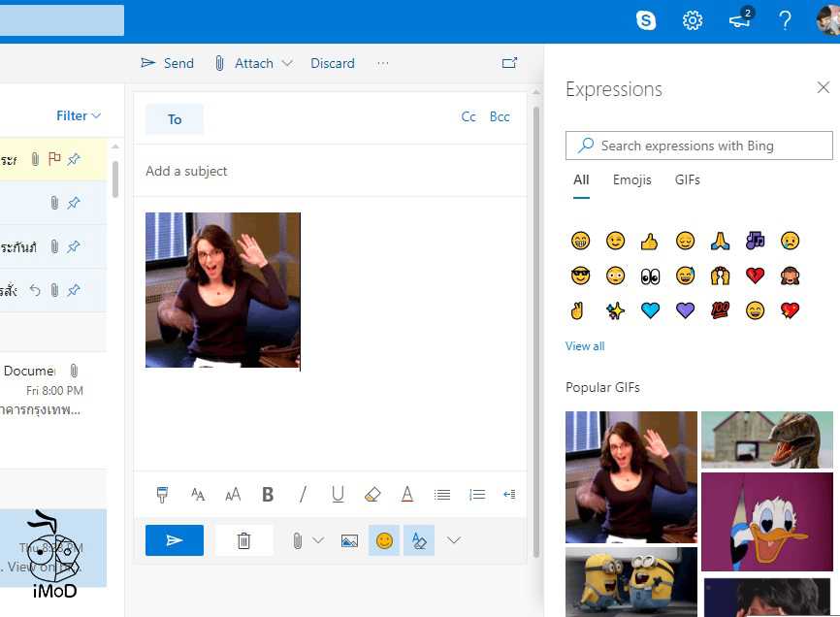Toggle italic formatting
840x617 pixels.
click(303, 494)
